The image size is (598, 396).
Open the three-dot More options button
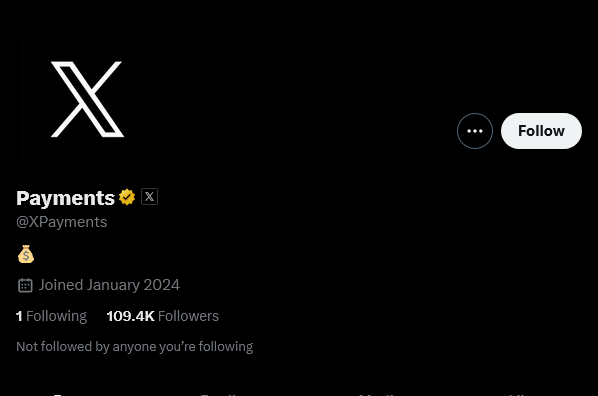click(475, 131)
